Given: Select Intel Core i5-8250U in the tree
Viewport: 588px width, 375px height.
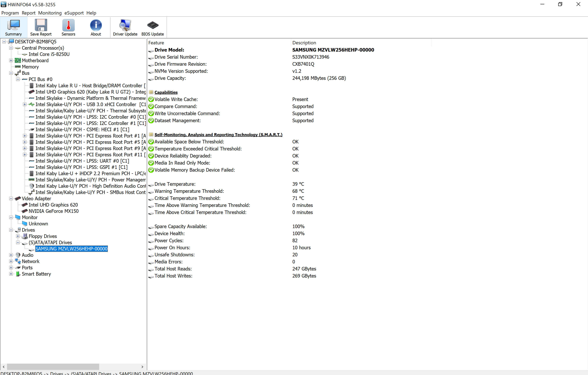Looking at the screenshot, I should (x=49, y=54).
